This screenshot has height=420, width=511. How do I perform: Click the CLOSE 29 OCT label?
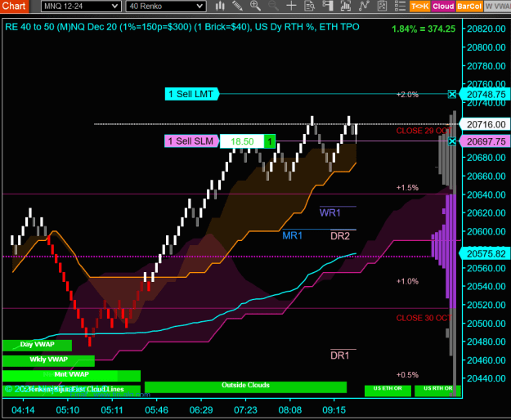(424, 131)
